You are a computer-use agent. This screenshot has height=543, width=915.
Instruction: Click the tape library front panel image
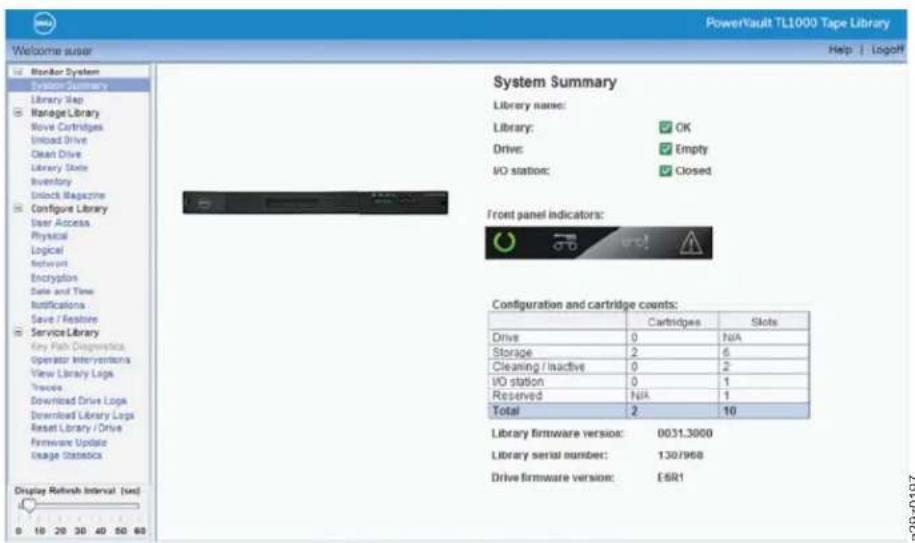coord(315,202)
